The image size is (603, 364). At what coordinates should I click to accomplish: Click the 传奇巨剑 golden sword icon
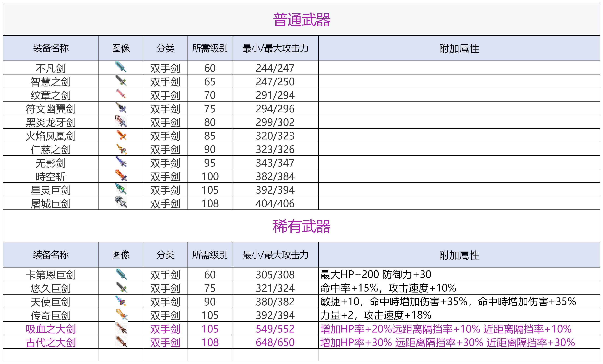click(x=122, y=315)
